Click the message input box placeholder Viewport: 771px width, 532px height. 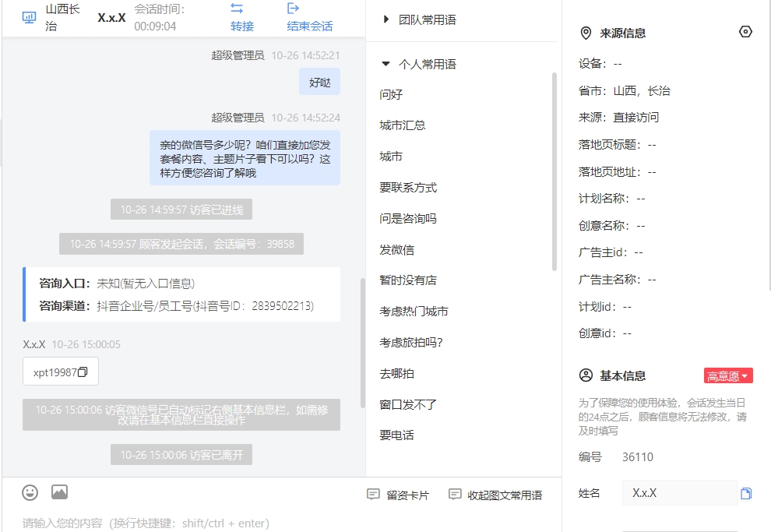pos(146,523)
